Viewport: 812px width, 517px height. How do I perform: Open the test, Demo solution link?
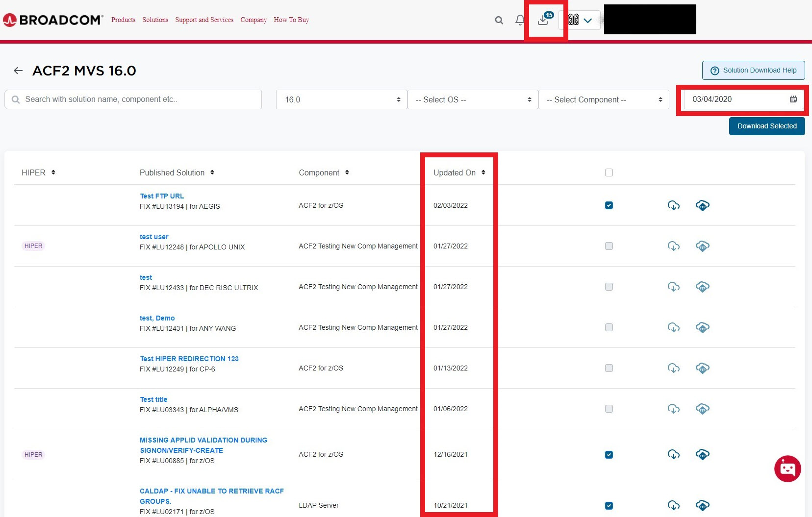tap(157, 318)
